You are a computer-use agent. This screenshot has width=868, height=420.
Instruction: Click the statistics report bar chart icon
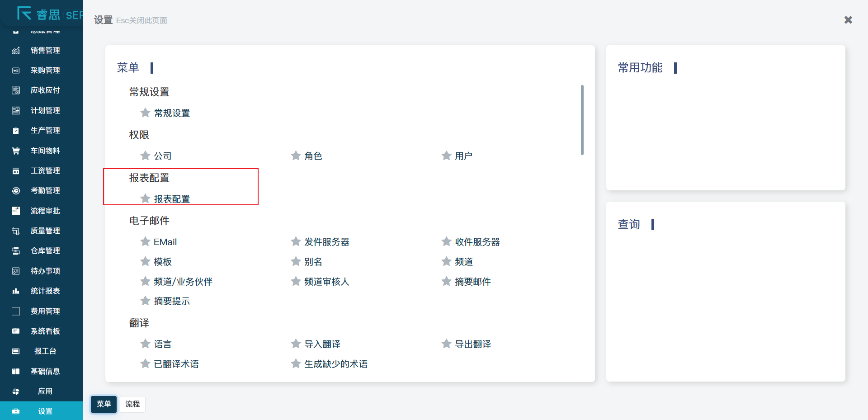pyautogui.click(x=16, y=291)
